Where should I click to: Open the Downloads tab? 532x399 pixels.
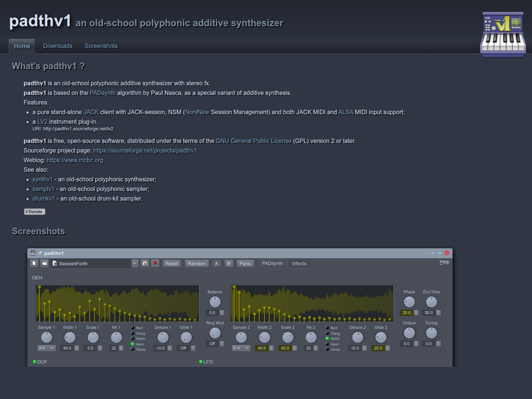point(58,46)
